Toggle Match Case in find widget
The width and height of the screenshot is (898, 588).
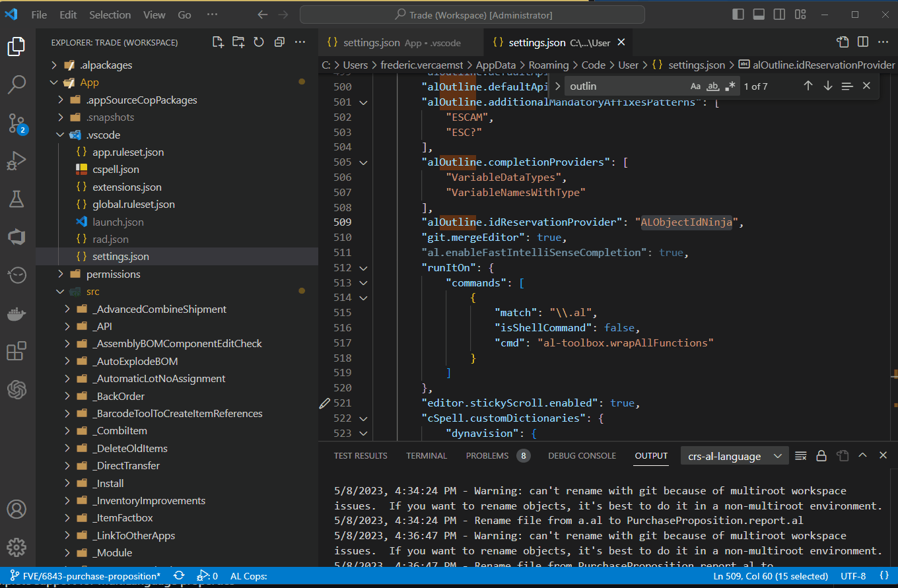695,86
